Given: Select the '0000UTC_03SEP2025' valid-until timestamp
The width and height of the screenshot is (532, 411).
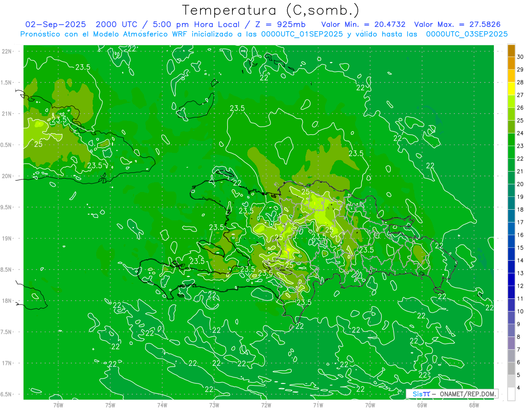Looking at the screenshot, I should [467, 34].
